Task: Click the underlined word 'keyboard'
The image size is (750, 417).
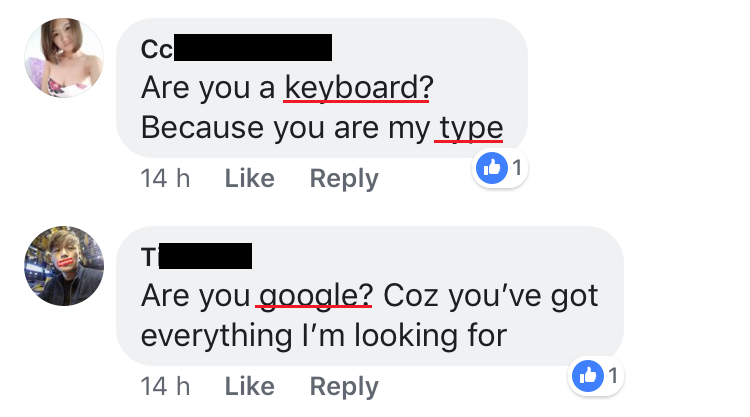Action: (x=358, y=88)
